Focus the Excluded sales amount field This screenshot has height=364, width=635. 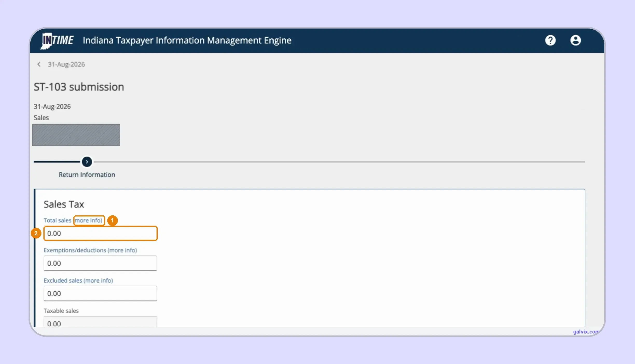click(x=100, y=293)
